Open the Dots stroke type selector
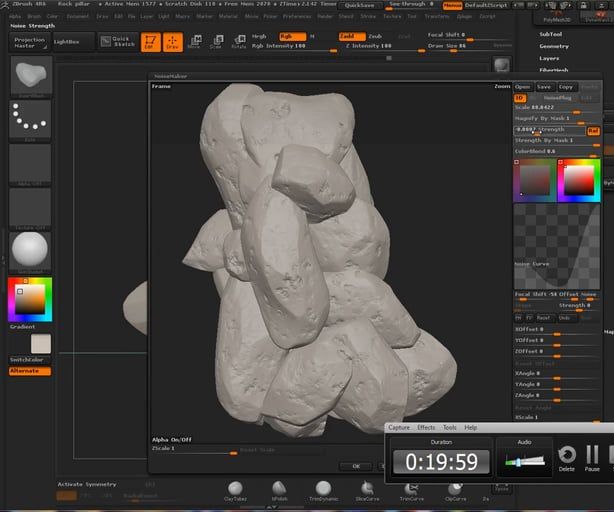Image resolution: width=614 pixels, height=512 pixels. pyautogui.click(x=30, y=120)
